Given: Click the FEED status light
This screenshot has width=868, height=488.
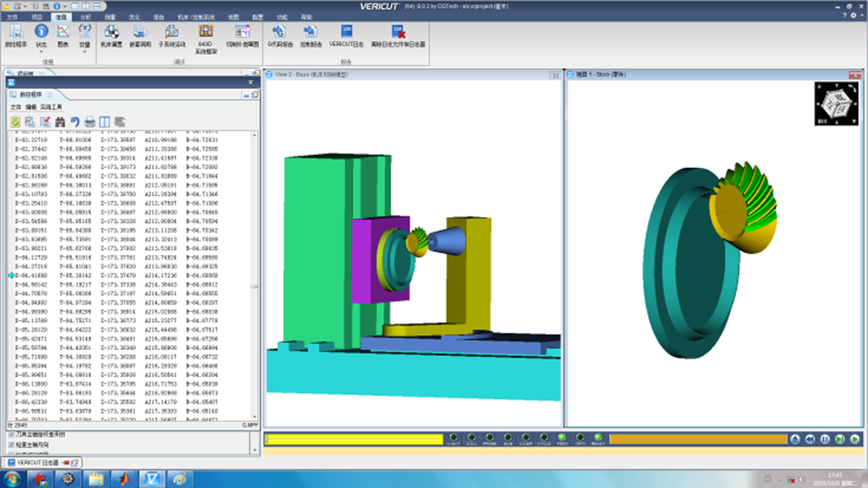Looking at the screenshot, I should [x=562, y=438].
